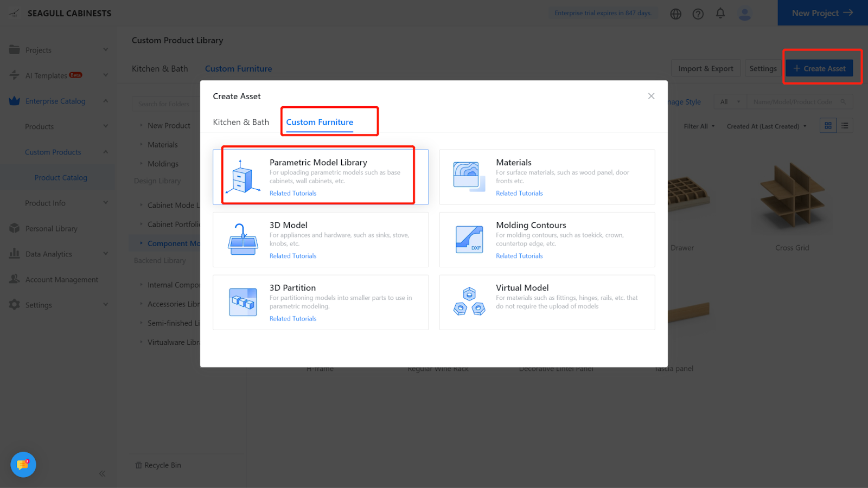Select Kitchen & Bath tab in dialog
This screenshot has width=868, height=488.
coord(241,122)
